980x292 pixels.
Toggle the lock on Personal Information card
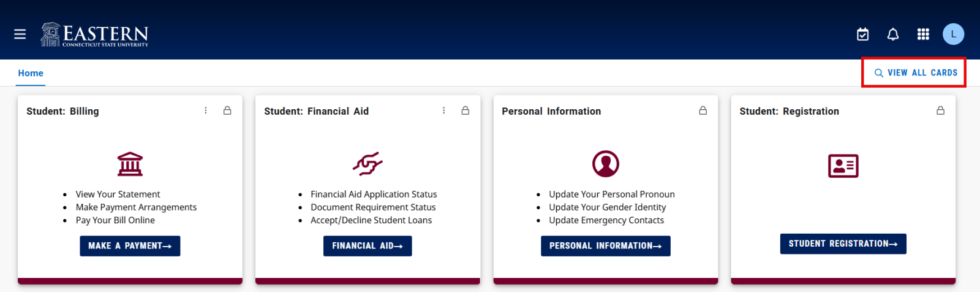[703, 111]
